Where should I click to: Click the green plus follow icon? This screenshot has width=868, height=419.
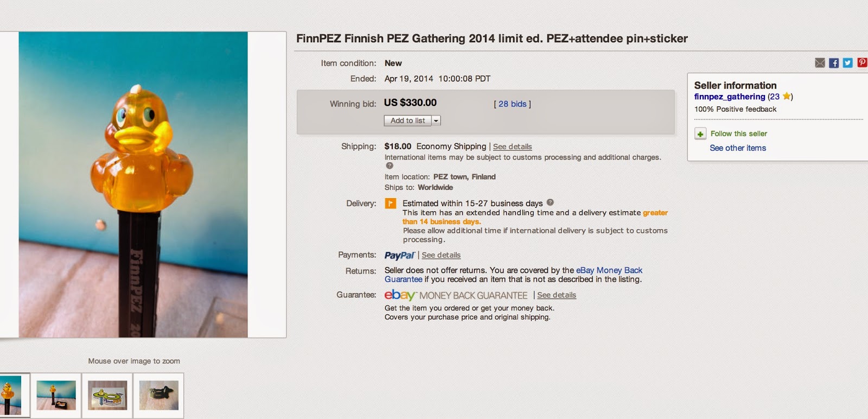point(700,134)
